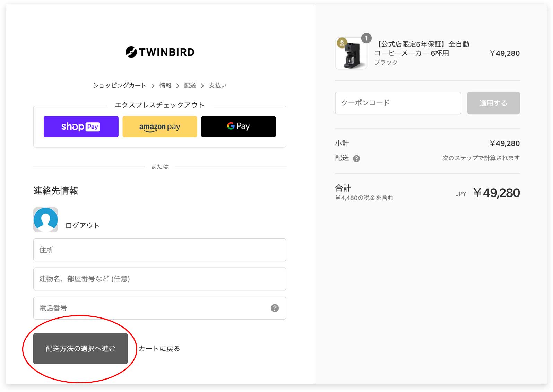Click the chevron after ショッピングカート
Image resolution: width=553 pixels, height=392 pixels.
153,86
